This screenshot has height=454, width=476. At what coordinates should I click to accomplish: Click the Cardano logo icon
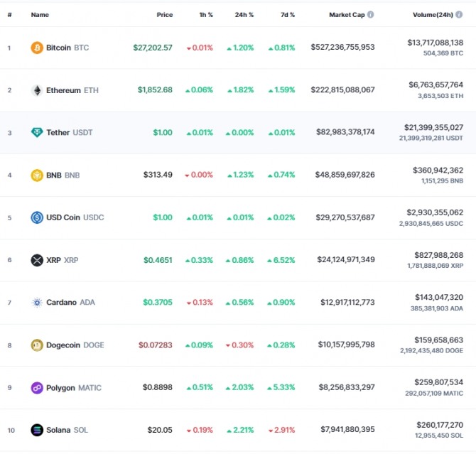tap(37, 302)
